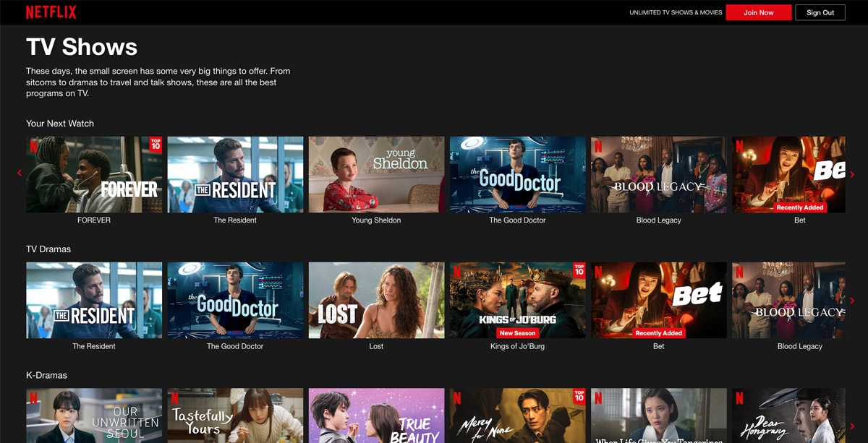Open The Good Doctor thumbnail in TV Dramas
The image size is (868, 443).
point(235,301)
